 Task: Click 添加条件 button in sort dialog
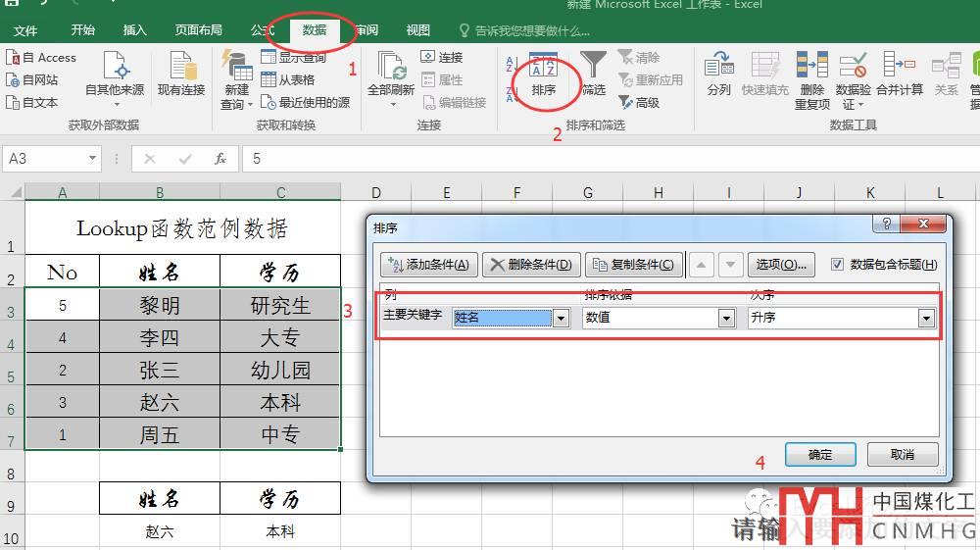428,265
